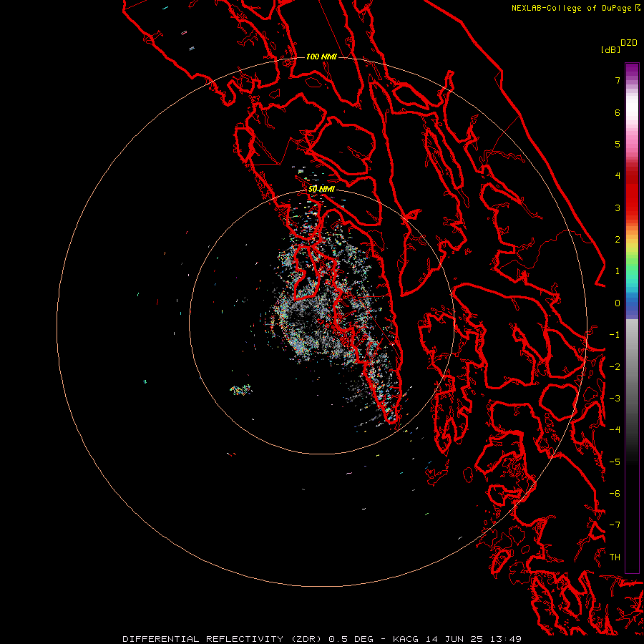
Task: Select the 4 dB scale label
Action: (x=618, y=176)
